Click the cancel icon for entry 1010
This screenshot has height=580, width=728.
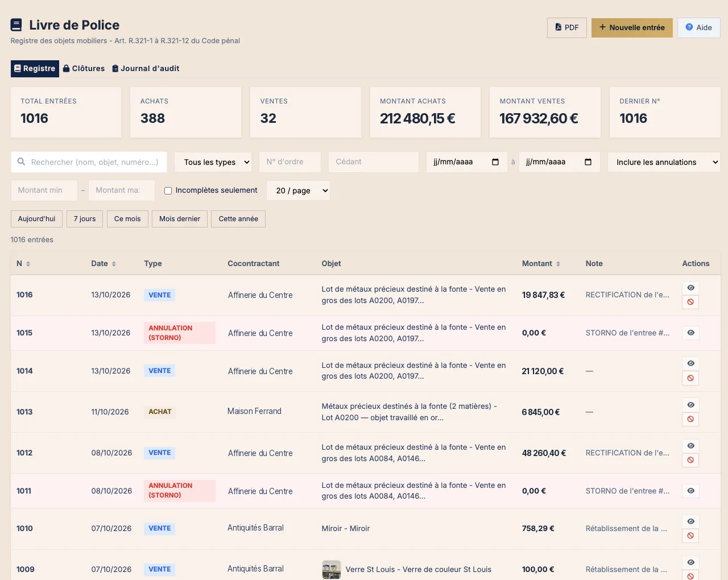click(x=690, y=536)
